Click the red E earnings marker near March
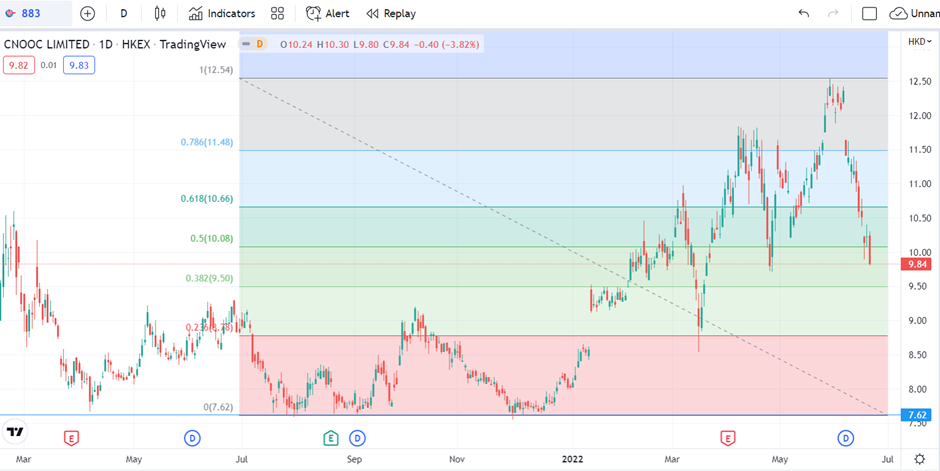The image size is (940, 471). pyautogui.click(x=71, y=439)
